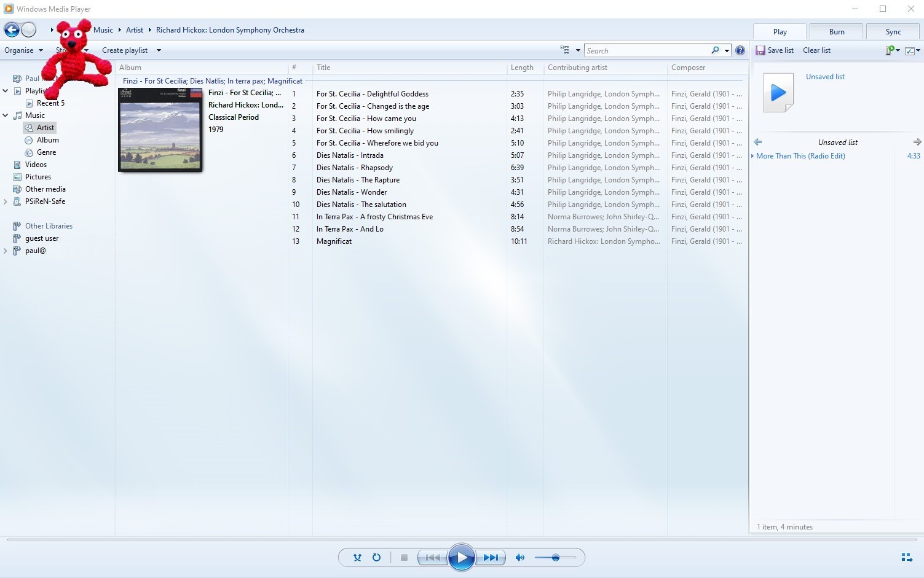Screen dimensions: 924x578
Task: Sort by the Length column header
Action: coord(525,68)
